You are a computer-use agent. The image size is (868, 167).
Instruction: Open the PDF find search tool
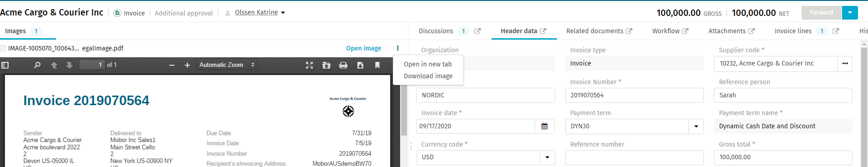point(37,65)
